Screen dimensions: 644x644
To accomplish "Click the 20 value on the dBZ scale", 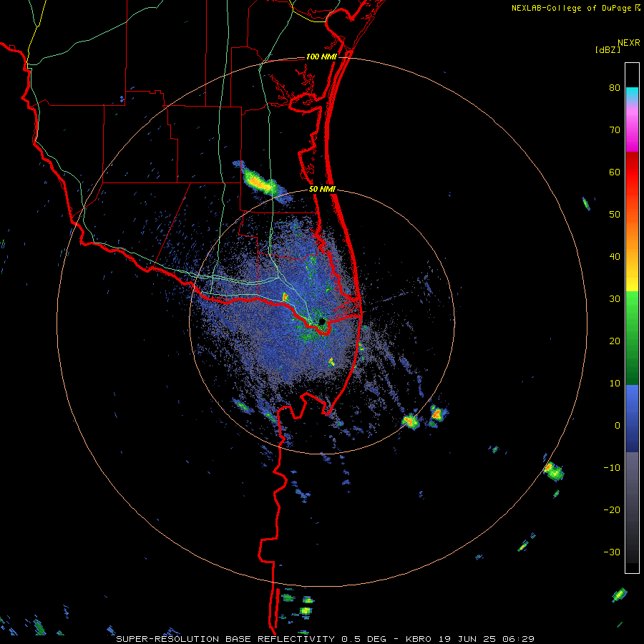I will [x=615, y=341].
